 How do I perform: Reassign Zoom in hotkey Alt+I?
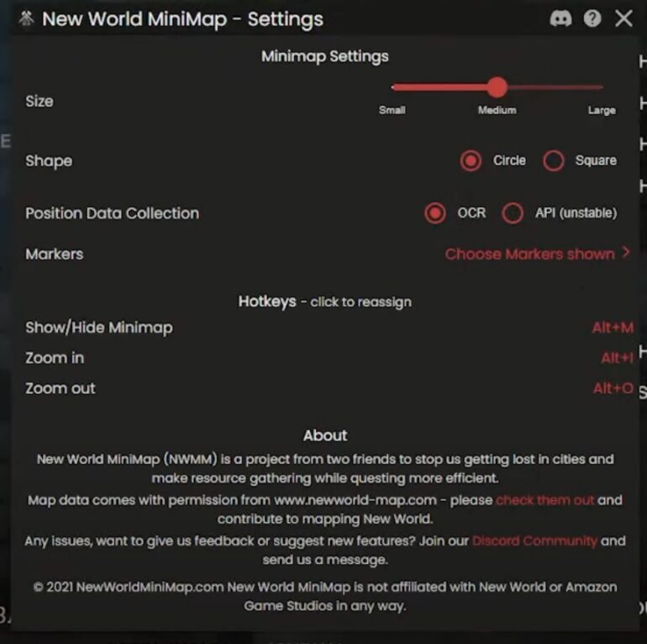click(x=617, y=357)
